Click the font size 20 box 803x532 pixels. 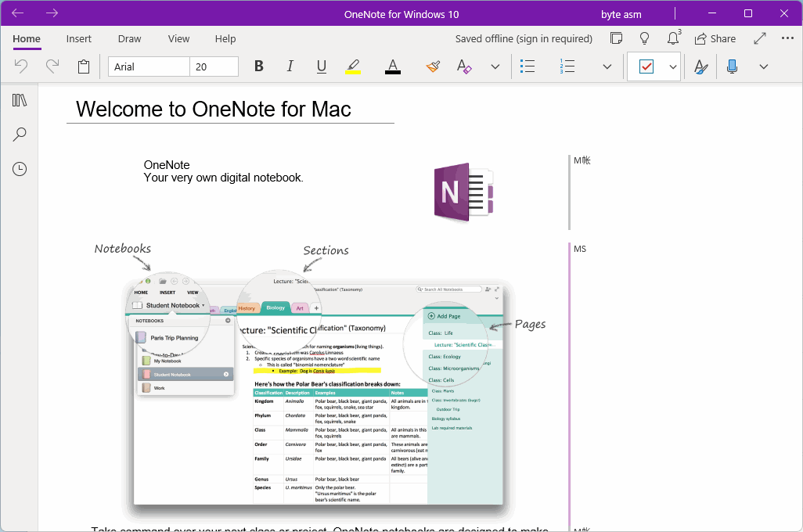(x=214, y=66)
